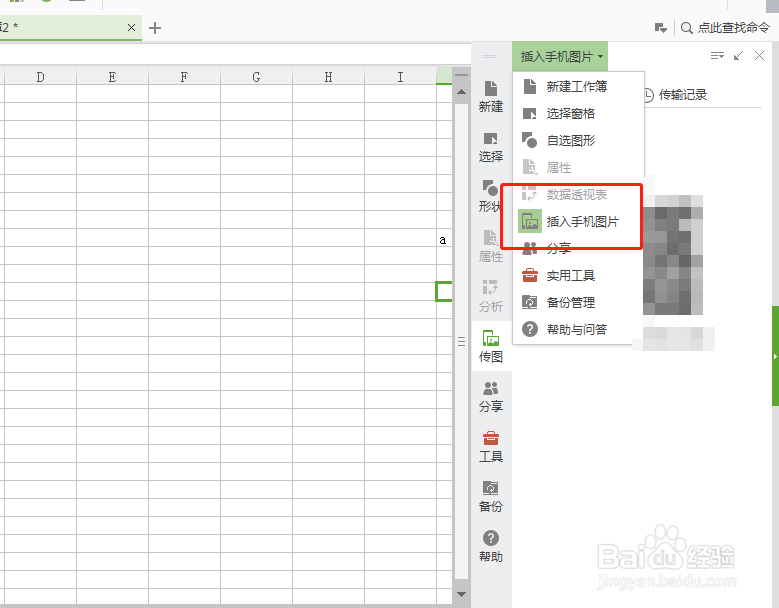Click the green expand handle on right edge
Image resolution: width=779 pixels, height=608 pixels.
[775, 356]
